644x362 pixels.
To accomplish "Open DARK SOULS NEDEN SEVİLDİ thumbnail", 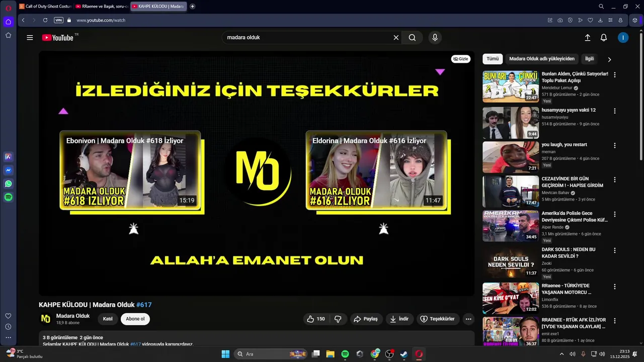I will 511,263.
